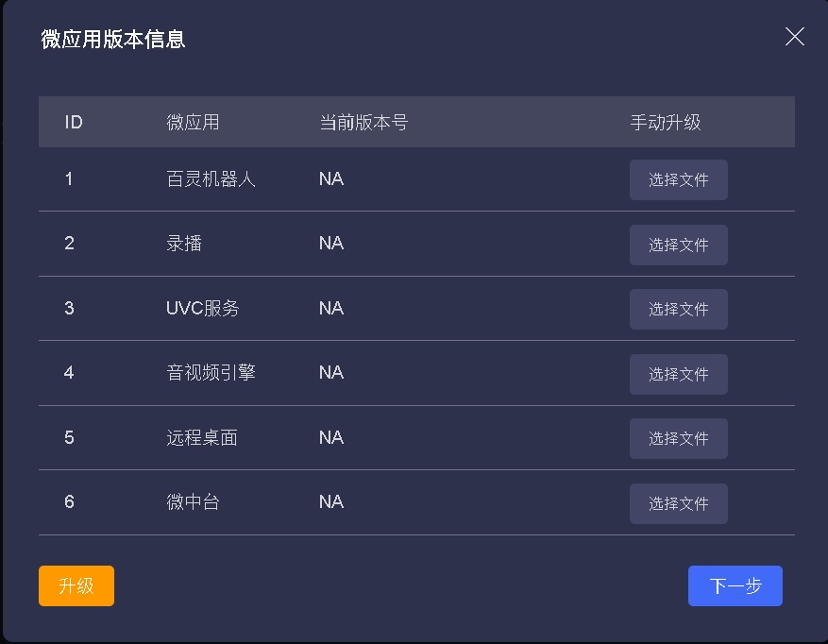828x644 pixels.
Task: Select 音视频引擎 in the list
Action: click(x=211, y=373)
